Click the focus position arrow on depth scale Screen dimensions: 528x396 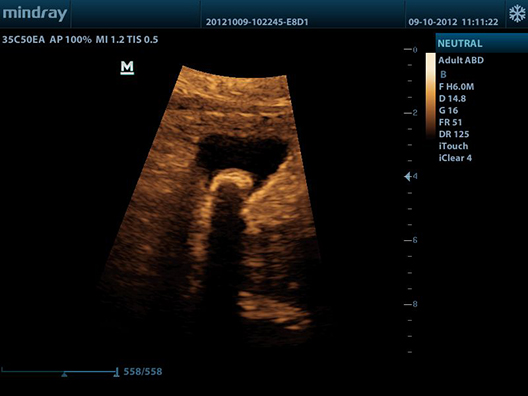point(408,176)
